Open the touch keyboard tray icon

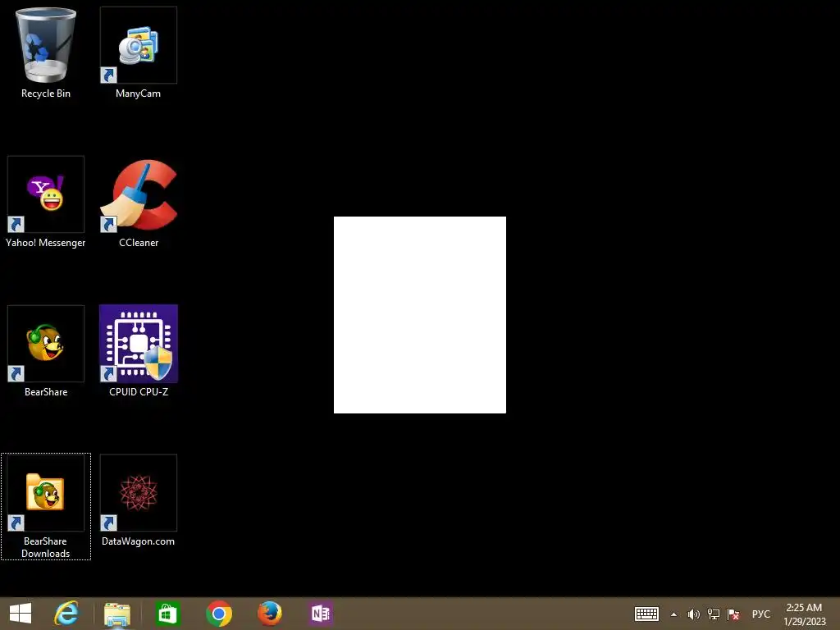tap(646, 614)
